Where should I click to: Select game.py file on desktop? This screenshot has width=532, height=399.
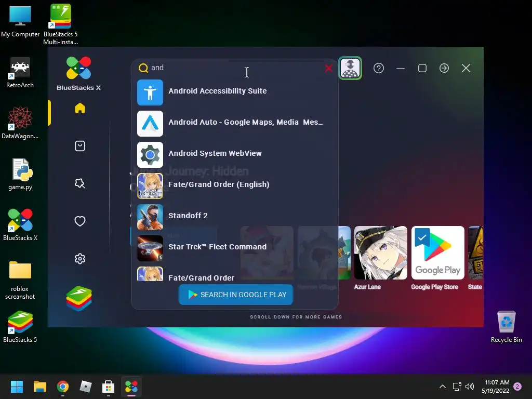coord(20,174)
